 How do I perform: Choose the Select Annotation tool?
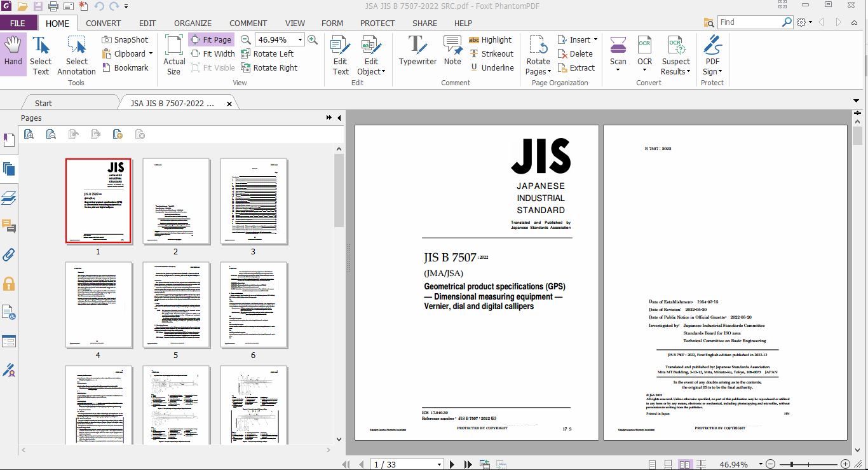coord(76,55)
